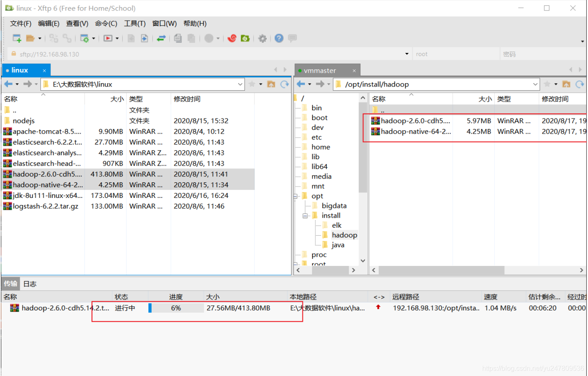
Task: Collapse the install tree node
Action: (x=305, y=216)
